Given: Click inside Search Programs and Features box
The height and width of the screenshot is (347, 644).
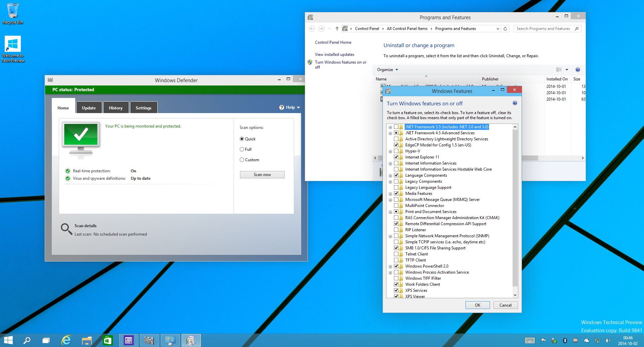Looking at the screenshot, I should [543, 29].
